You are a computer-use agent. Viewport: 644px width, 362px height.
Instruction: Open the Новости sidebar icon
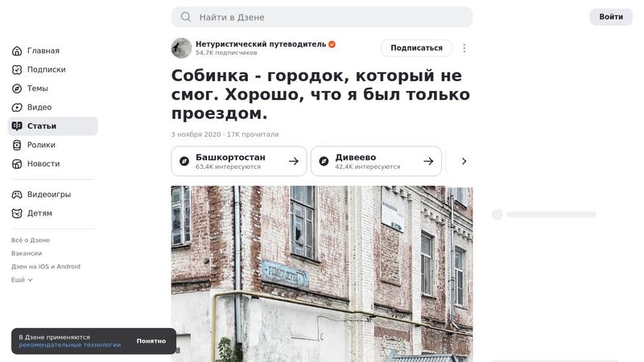17,164
